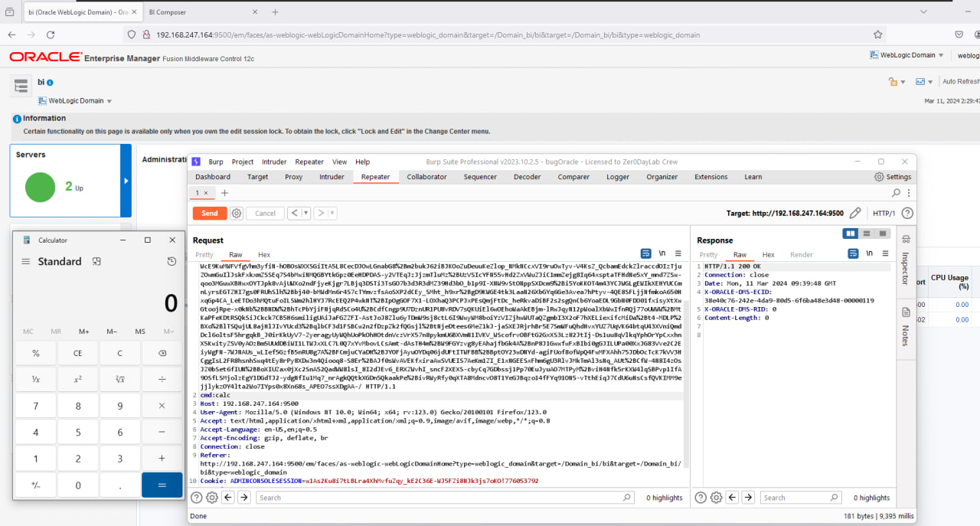Open Calculator history icon

coord(171,261)
